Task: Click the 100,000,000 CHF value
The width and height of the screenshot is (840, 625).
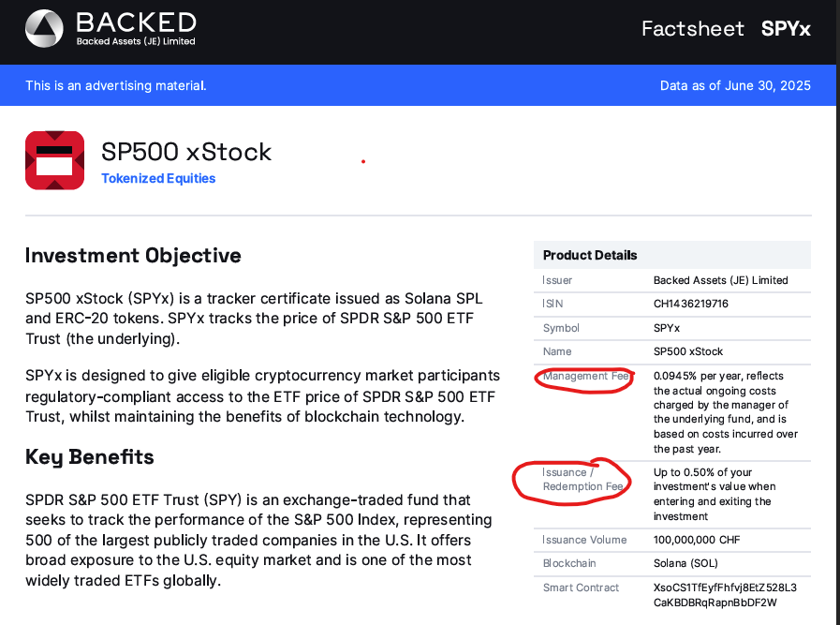Action: pos(697,540)
